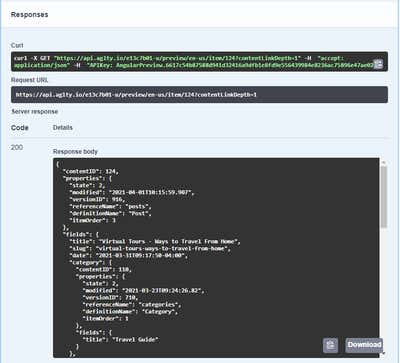Copy the curl command to clipboard

pos(378,64)
